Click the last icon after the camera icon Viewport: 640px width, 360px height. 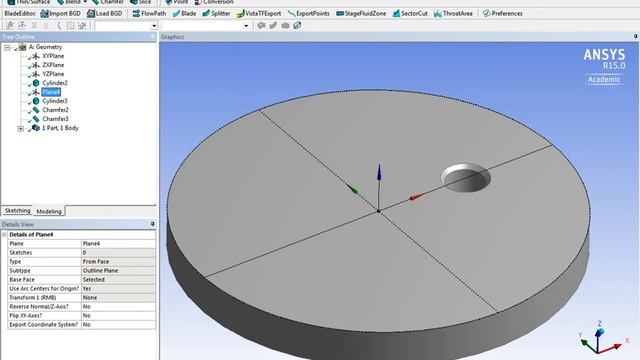[x=298, y=26]
